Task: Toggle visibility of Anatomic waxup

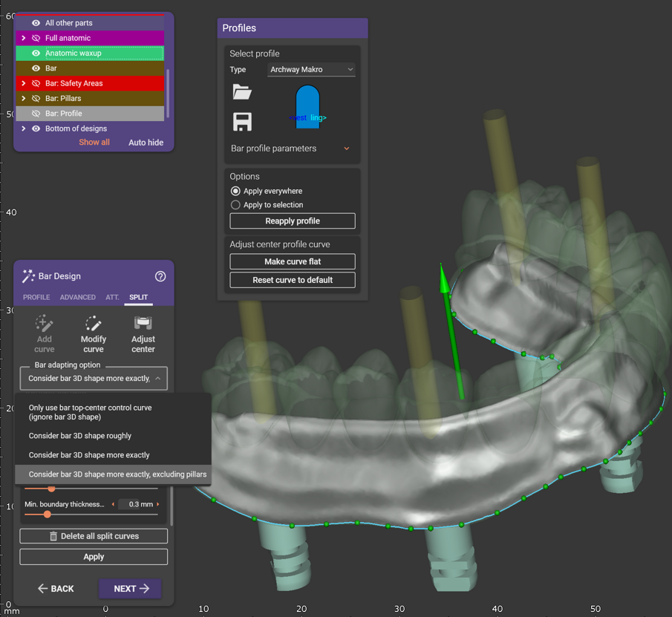Action: pyautogui.click(x=34, y=53)
